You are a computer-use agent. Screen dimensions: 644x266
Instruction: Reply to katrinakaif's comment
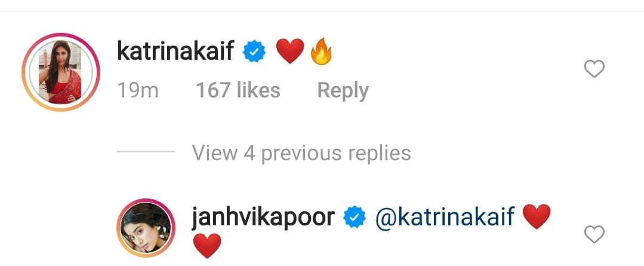click(343, 90)
